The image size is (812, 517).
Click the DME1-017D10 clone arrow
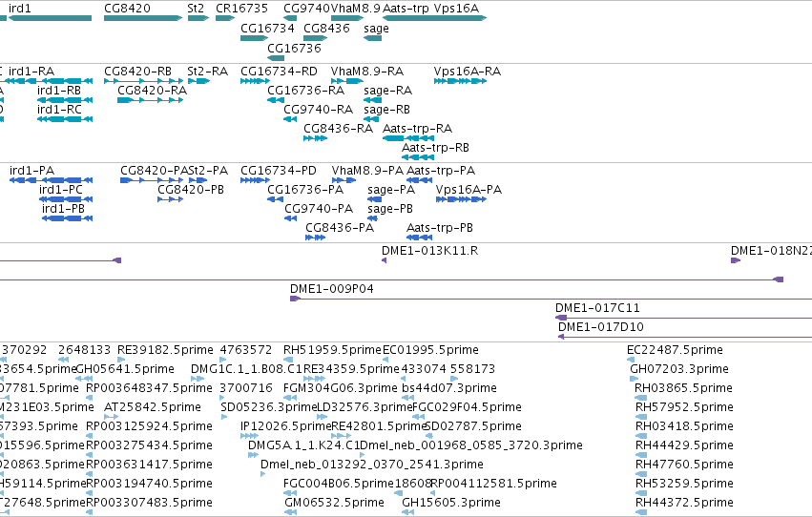click(561, 337)
